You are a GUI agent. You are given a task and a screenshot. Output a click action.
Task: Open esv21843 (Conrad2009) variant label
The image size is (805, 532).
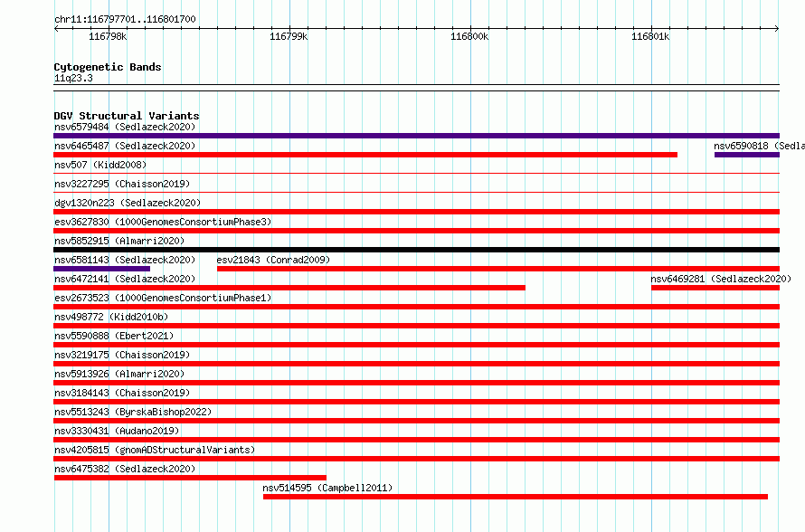273,260
